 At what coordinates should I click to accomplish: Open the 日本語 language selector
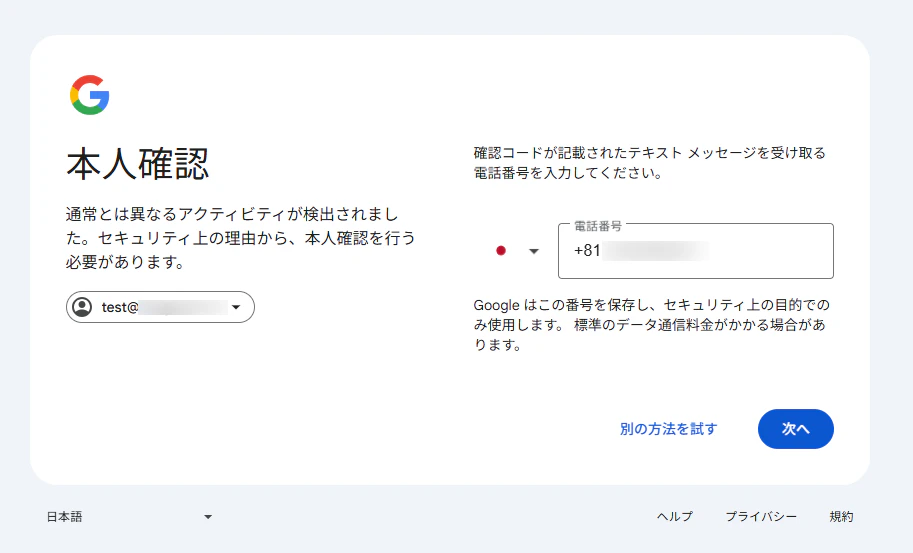(x=129, y=516)
